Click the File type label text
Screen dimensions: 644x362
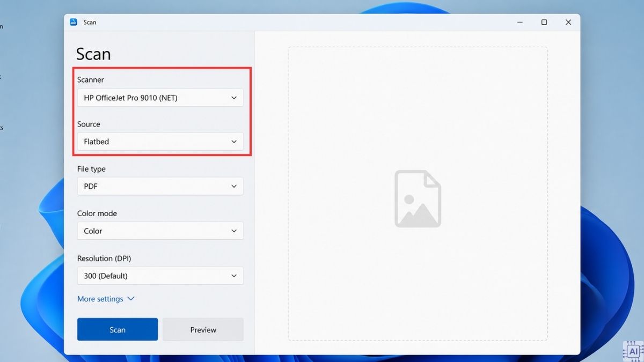[91, 168]
